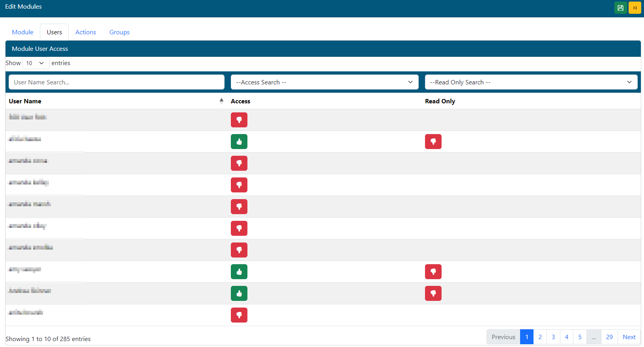
Task: Open the Actions tab
Action: (86, 32)
